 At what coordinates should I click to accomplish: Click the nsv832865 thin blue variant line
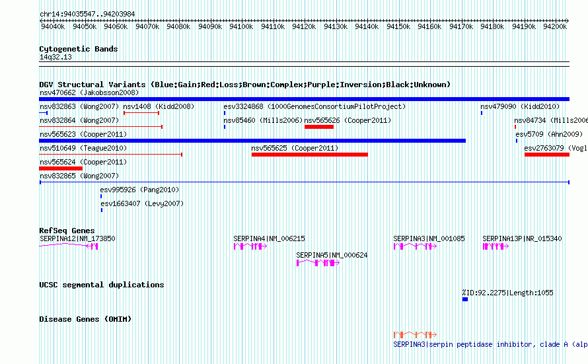pyautogui.click(x=305, y=182)
